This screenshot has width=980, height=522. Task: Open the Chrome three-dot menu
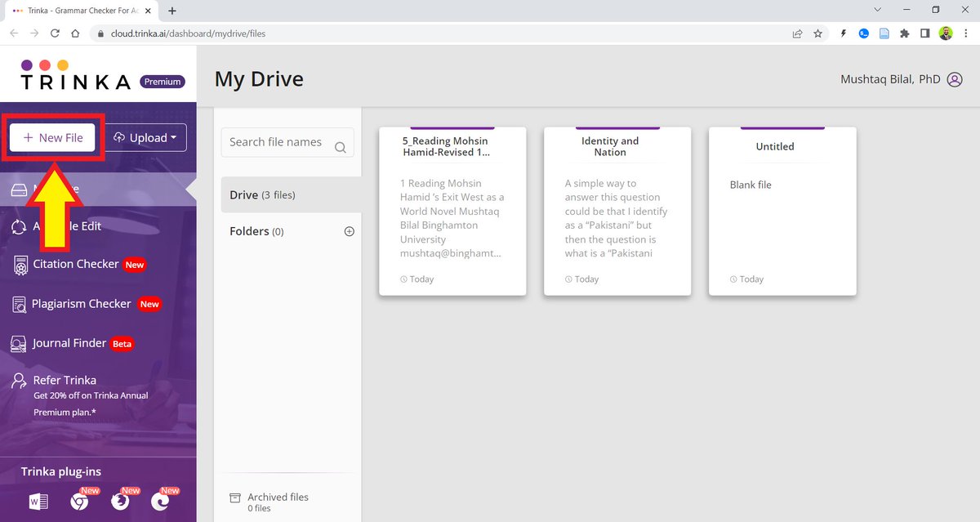(x=966, y=33)
